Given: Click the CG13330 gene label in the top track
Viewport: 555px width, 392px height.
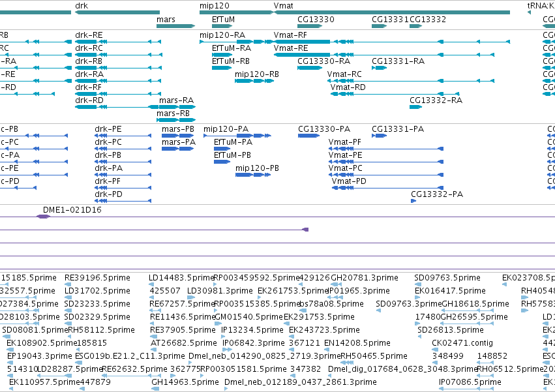Looking at the screenshot, I should click(316, 19).
